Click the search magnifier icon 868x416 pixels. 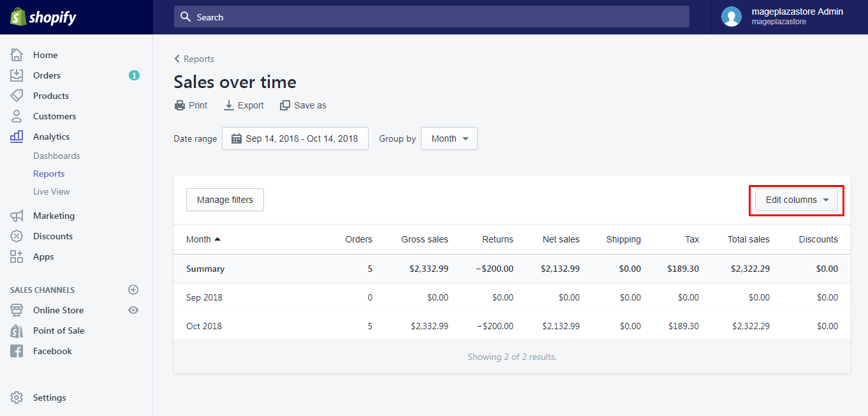click(x=186, y=17)
